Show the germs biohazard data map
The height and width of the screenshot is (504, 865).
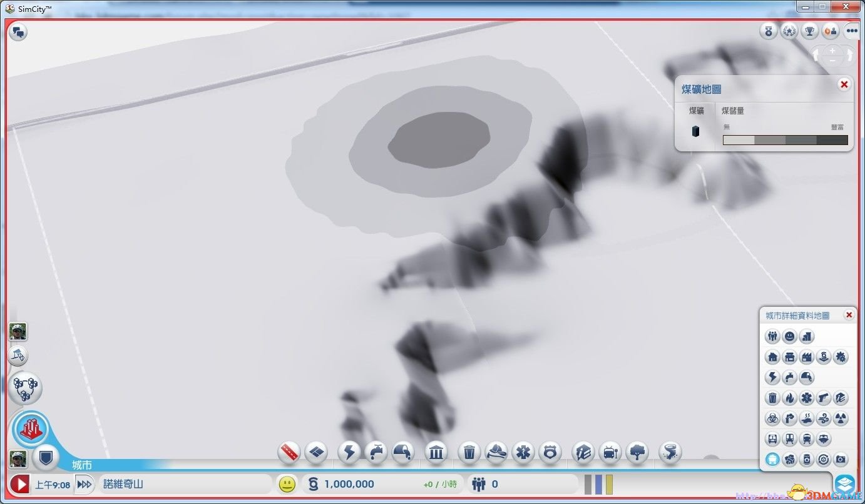[x=772, y=418]
